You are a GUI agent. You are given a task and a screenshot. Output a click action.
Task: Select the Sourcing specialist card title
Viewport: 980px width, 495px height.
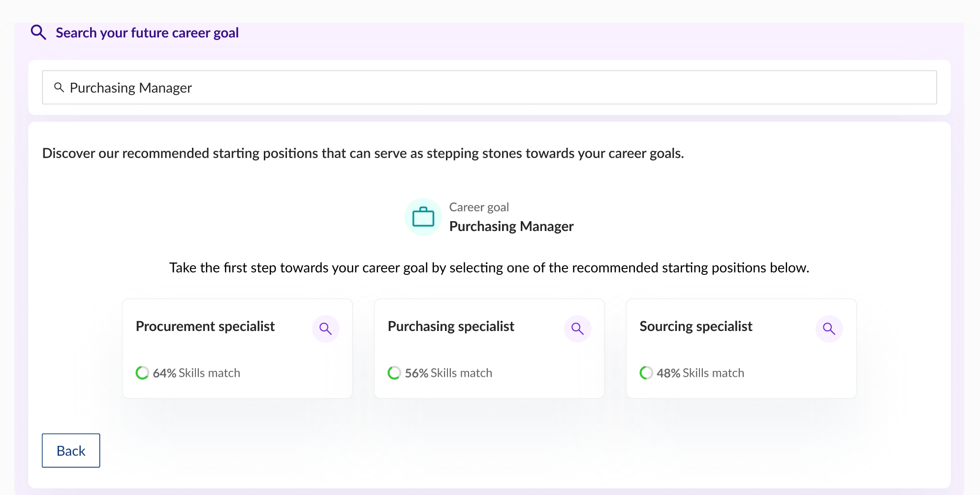click(x=696, y=326)
